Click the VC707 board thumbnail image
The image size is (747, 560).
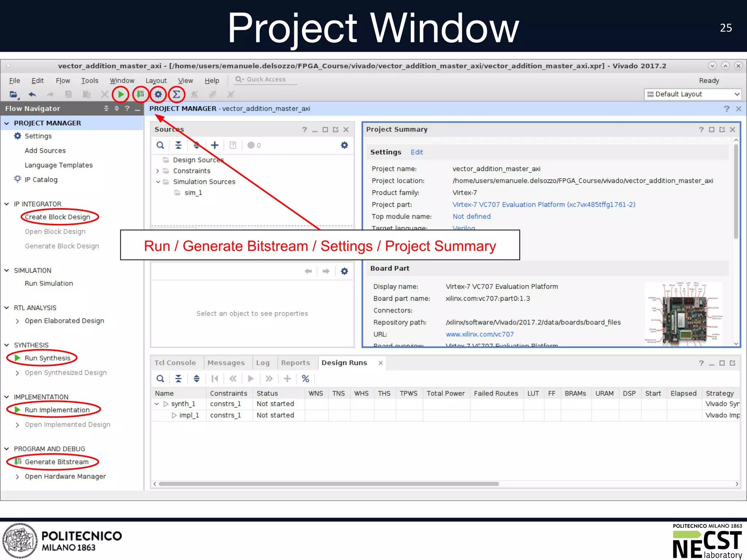coord(684,314)
